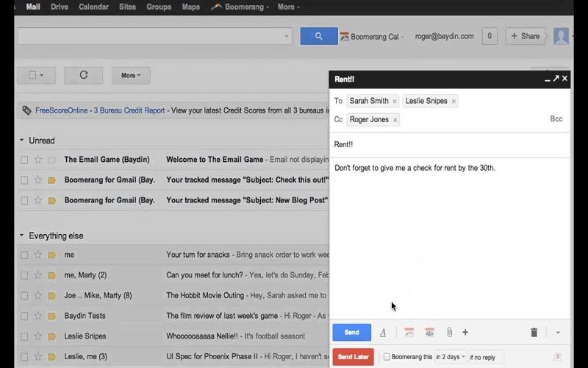The width and height of the screenshot is (588, 368).
Task: Open the FreeScoreOnline ad link
Action: point(62,110)
